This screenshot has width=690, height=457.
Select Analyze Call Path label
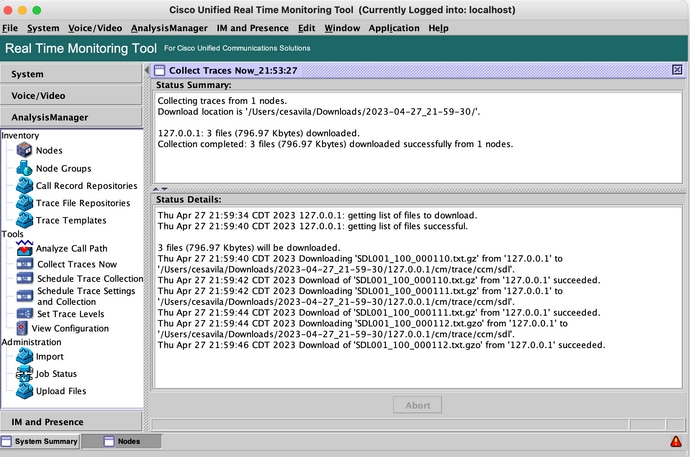tap(72, 249)
